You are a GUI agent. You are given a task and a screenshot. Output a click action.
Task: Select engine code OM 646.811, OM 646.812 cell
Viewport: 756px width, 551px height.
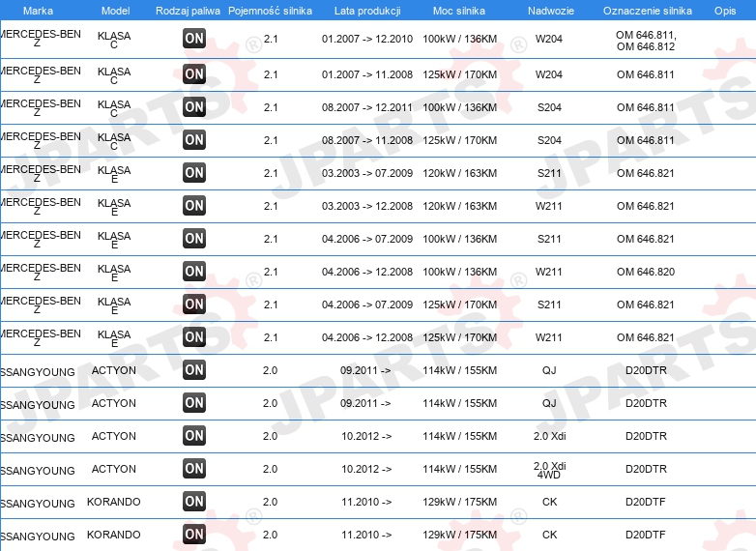[x=646, y=41]
